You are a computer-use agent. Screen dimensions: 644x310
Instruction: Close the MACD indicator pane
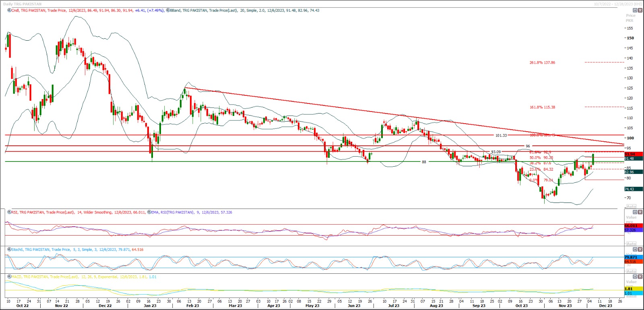(x=640, y=277)
